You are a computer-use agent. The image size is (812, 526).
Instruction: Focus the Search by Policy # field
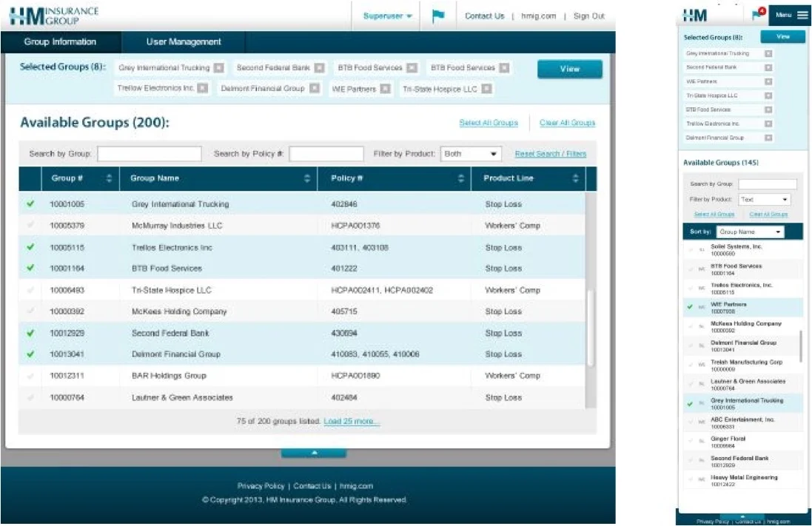pyautogui.click(x=326, y=154)
